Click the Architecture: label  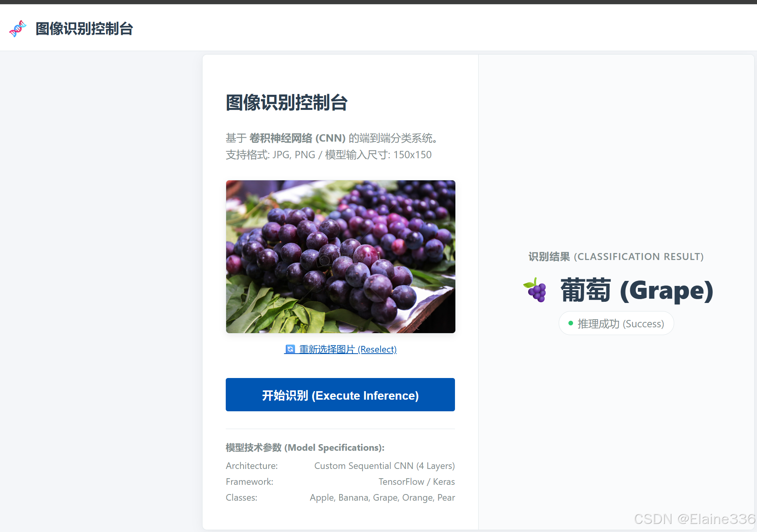click(x=252, y=466)
